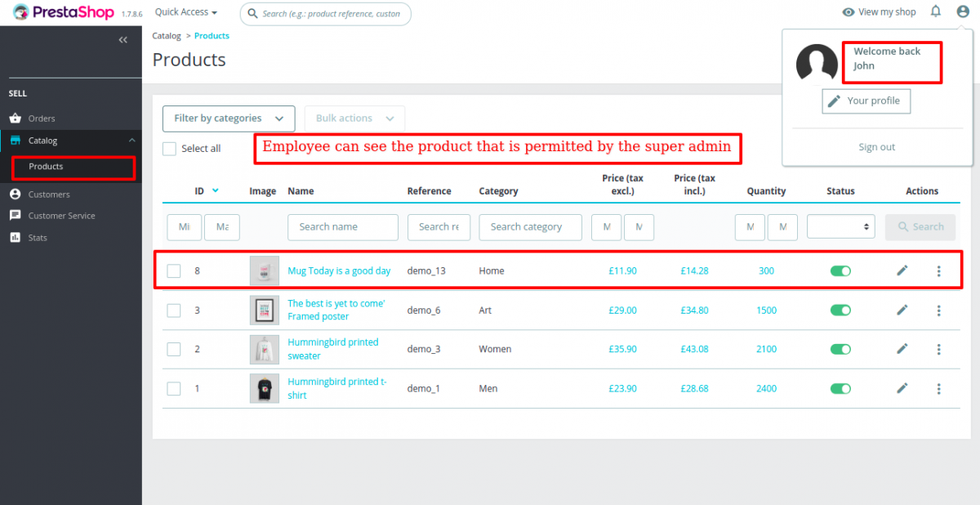The image size is (980, 505).
Task: Open more actions for demo_1 row
Action: [x=939, y=388]
